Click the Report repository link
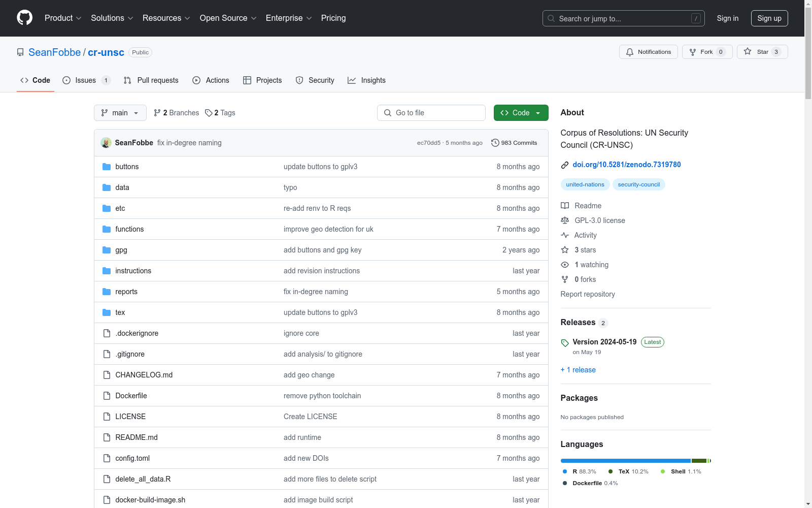 tap(588, 294)
